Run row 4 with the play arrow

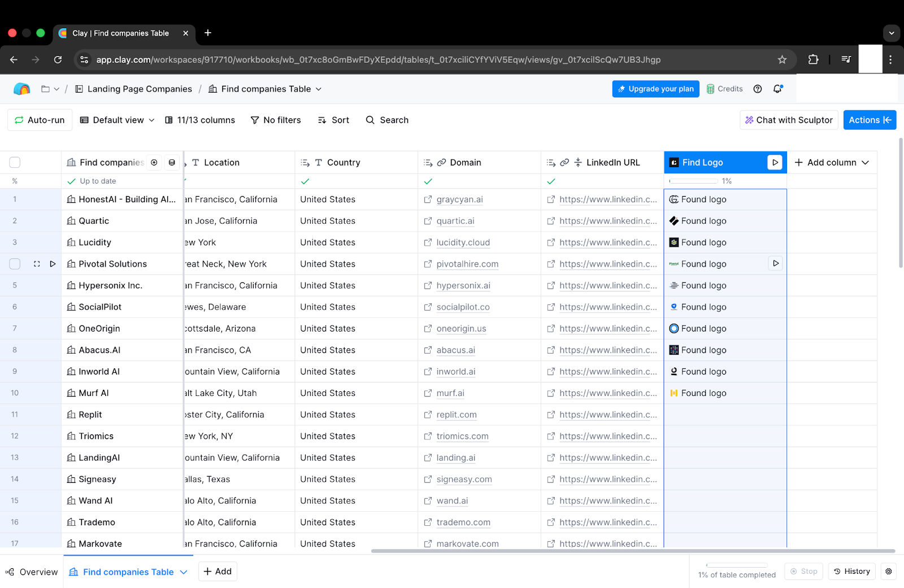53,264
